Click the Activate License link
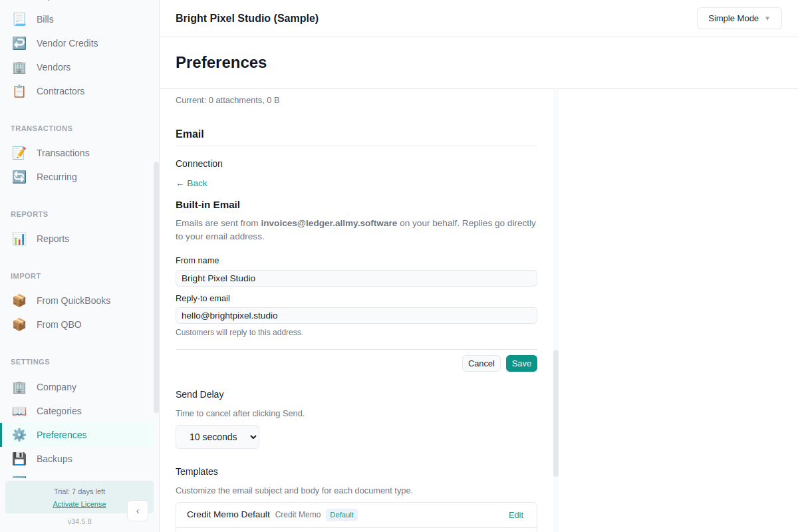The width and height of the screenshot is (798, 532). click(x=79, y=503)
